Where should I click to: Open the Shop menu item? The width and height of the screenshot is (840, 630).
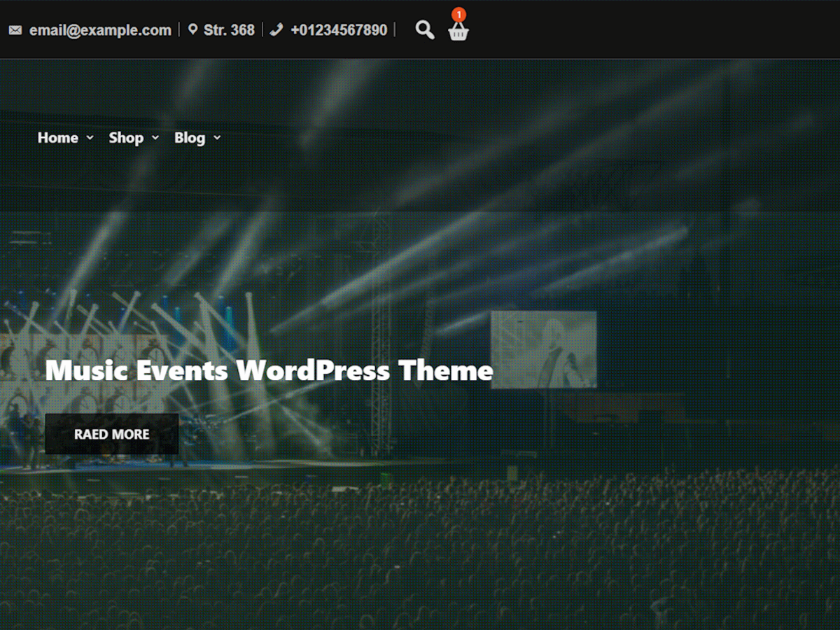[x=127, y=138]
